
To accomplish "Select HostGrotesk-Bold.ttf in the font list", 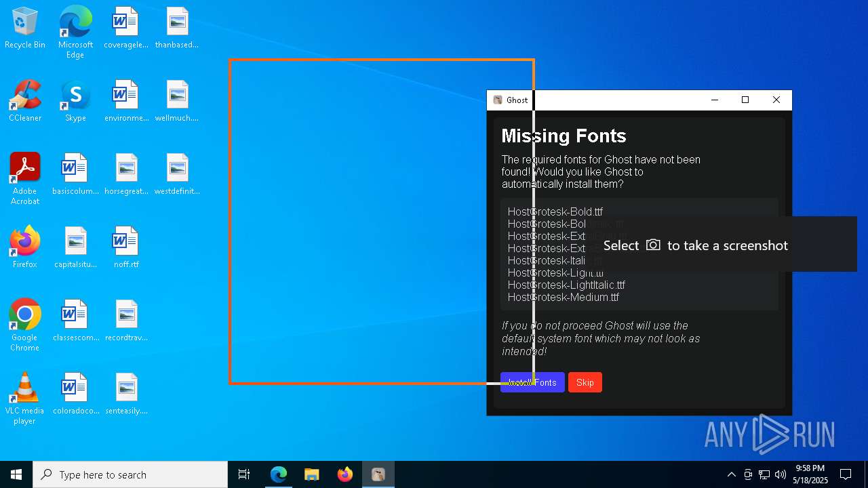I will pyautogui.click(x=555, y=212).
